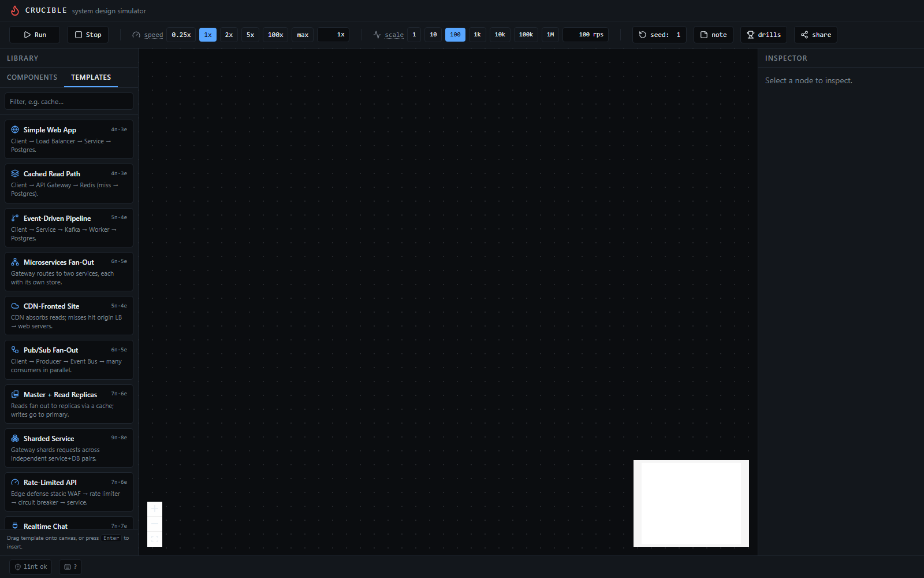Set scale to 100

(455, 35)
